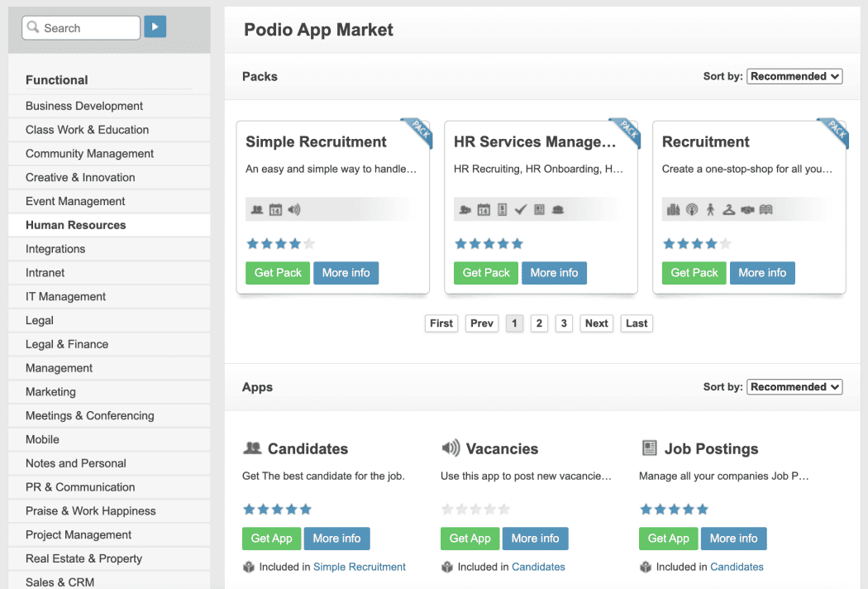868x589 pixels.
Task: Open the Apps sort by dropdown
Action: [x=794, y=386]
